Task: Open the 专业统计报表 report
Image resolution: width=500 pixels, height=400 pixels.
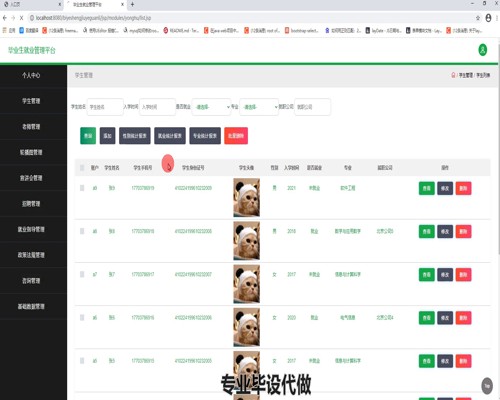Action: 205,136
